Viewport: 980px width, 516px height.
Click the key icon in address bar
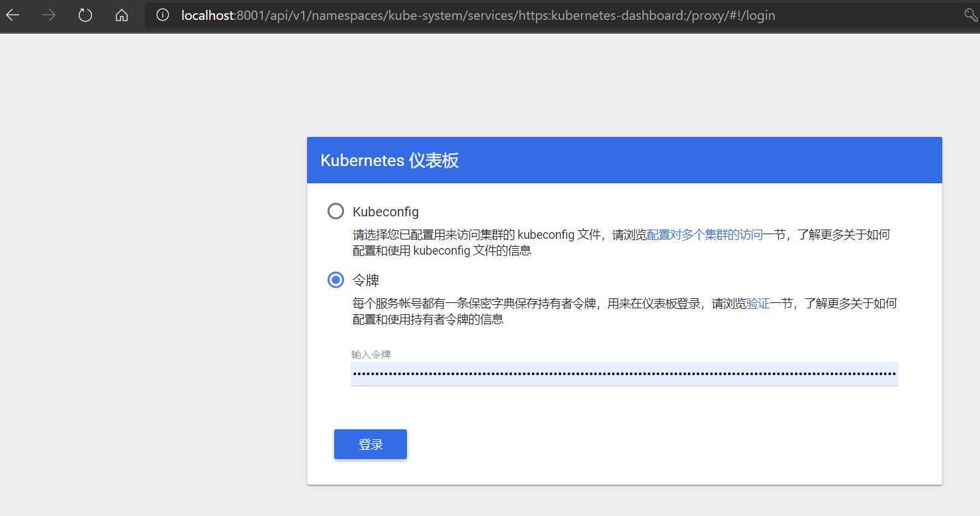971,15
